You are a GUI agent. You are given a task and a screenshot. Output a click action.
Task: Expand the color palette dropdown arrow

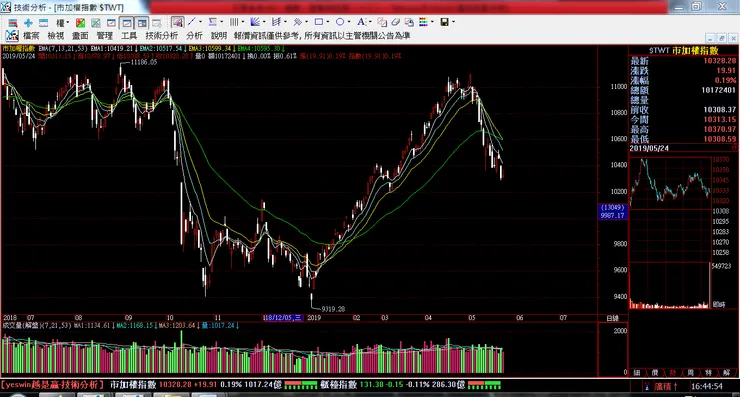pyautogui.click(x=432, y=22)
